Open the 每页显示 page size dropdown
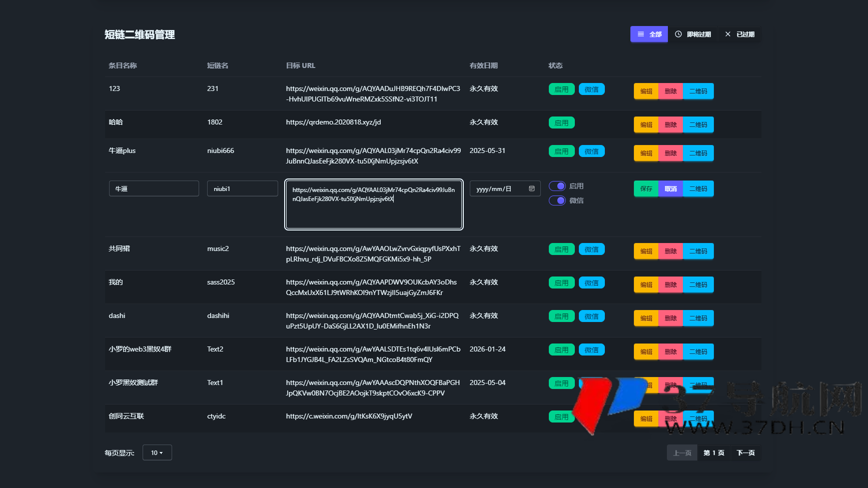 pyautogui.click(x=157, y=452)
